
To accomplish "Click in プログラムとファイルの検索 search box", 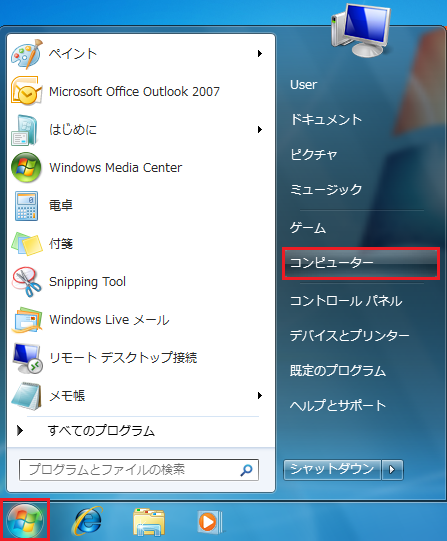I will (139, 470).
